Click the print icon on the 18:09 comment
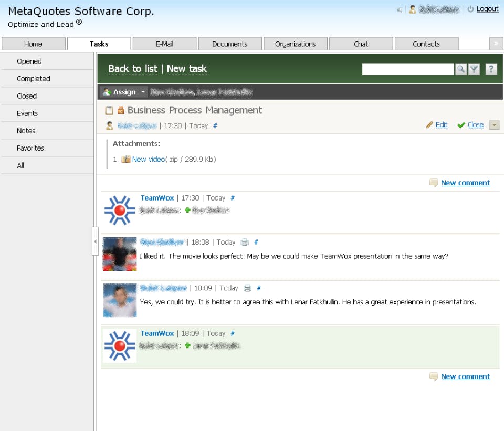 click(x=247, y=288)
